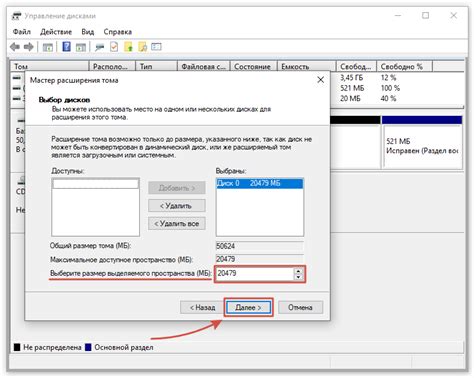Increase allocated space with up spinner arrow
This screenshot has width=474, height=378.
298,271
